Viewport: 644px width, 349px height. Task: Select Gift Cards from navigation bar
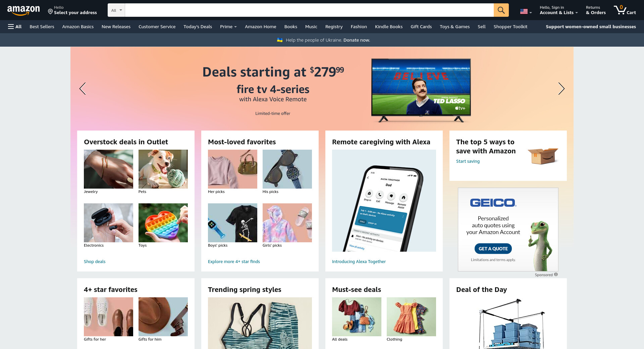(421, 27)
